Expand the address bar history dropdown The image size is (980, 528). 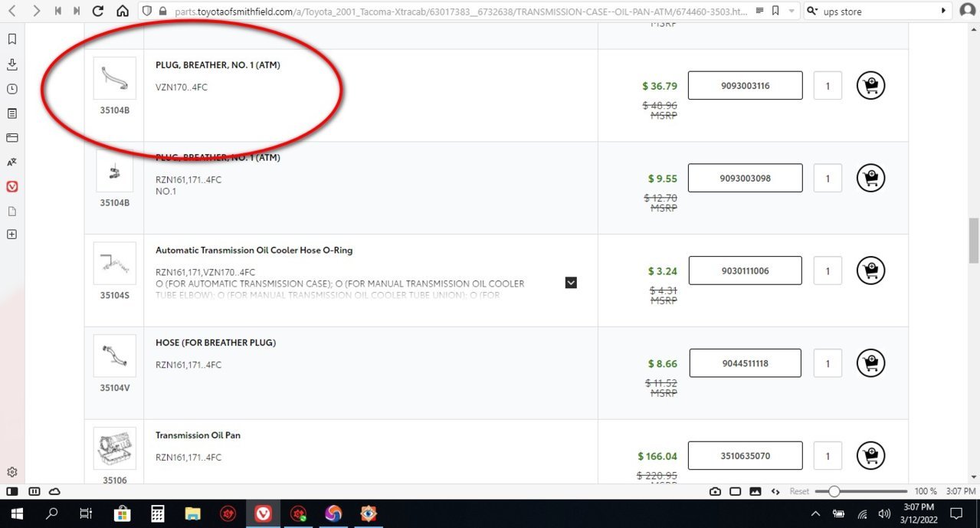(791, 11)
